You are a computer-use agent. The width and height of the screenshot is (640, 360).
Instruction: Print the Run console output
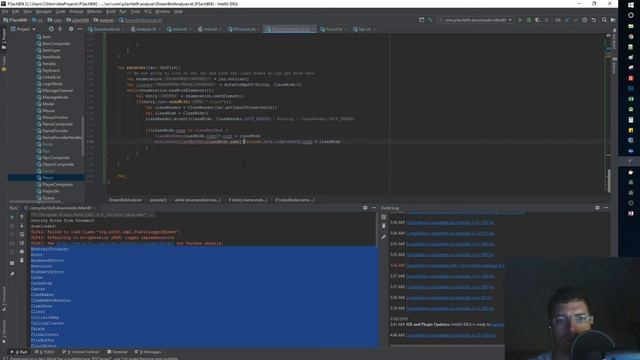click(x=22, y=251)
